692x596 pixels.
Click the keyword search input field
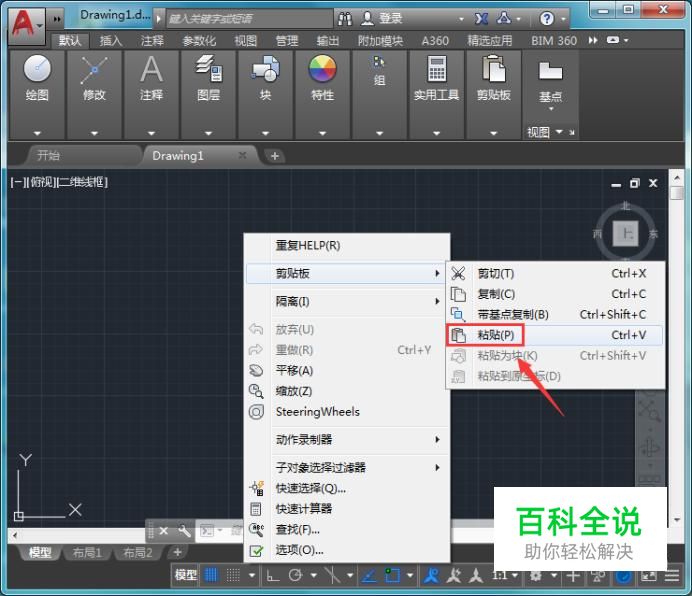[249, 19]
